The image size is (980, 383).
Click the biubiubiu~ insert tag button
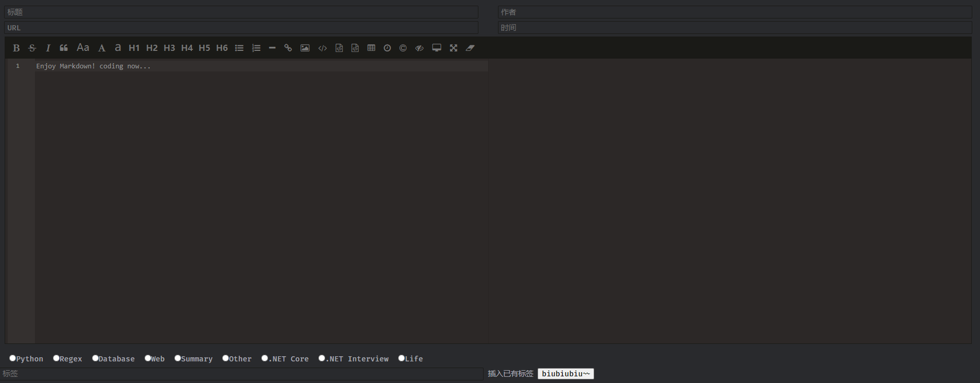click(x=565, y=374)
